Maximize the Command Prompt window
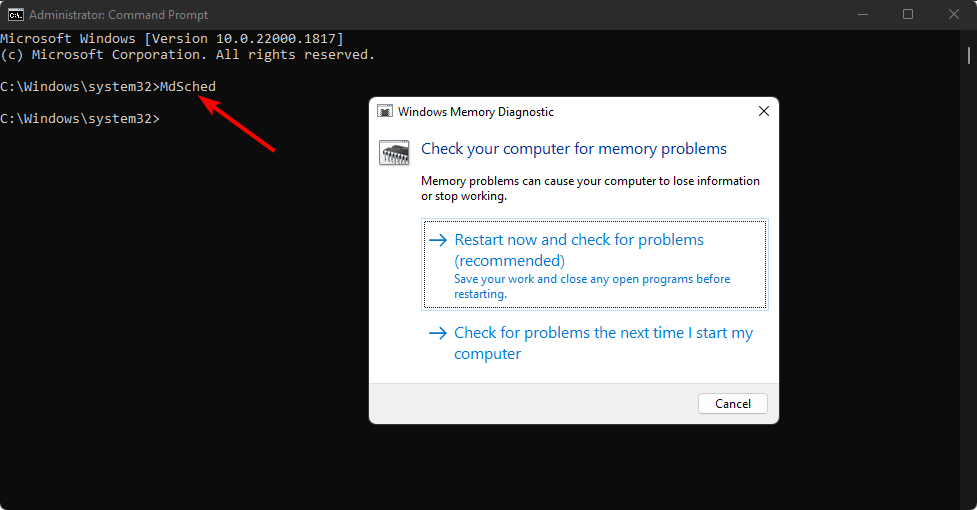Screen dimensions: 977x510 (x=908, y=14)
